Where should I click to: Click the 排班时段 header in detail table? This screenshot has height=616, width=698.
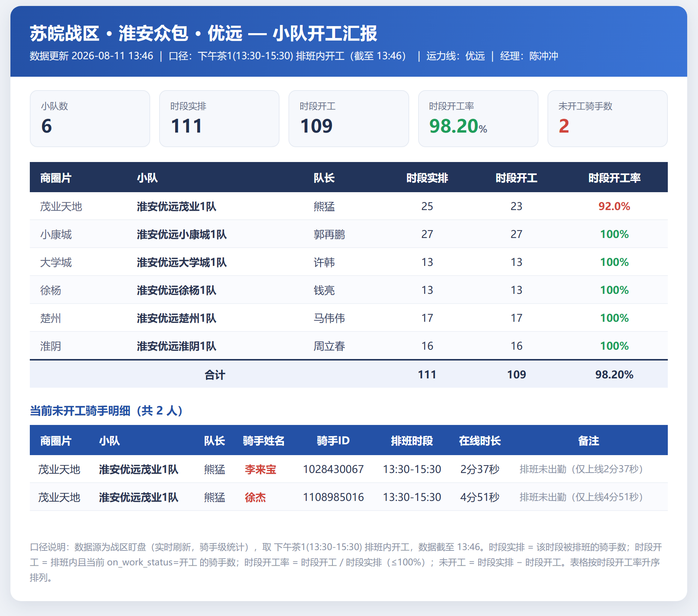[x=412, y=441]
